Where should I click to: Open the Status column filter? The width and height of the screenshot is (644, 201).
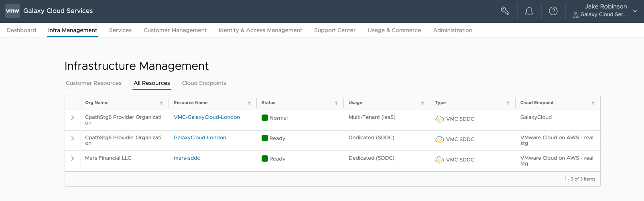click(x=336, y=103)
